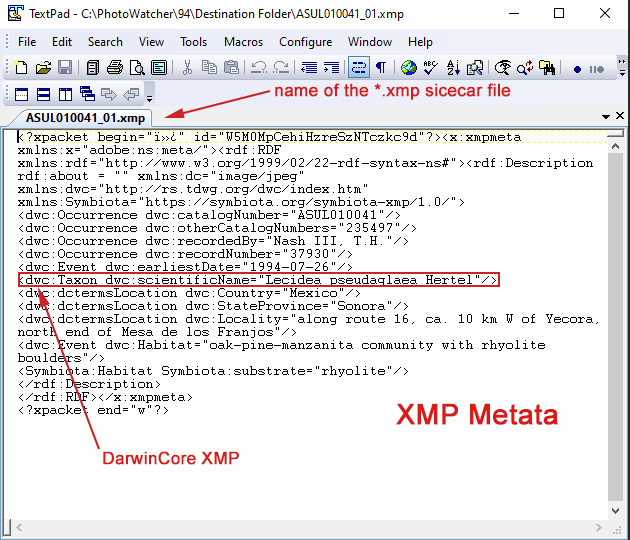The width and height of the screenshot is (630, 540).
Task: Open Find dialog with eye magnifier icon
Action: tap(503, 68)
